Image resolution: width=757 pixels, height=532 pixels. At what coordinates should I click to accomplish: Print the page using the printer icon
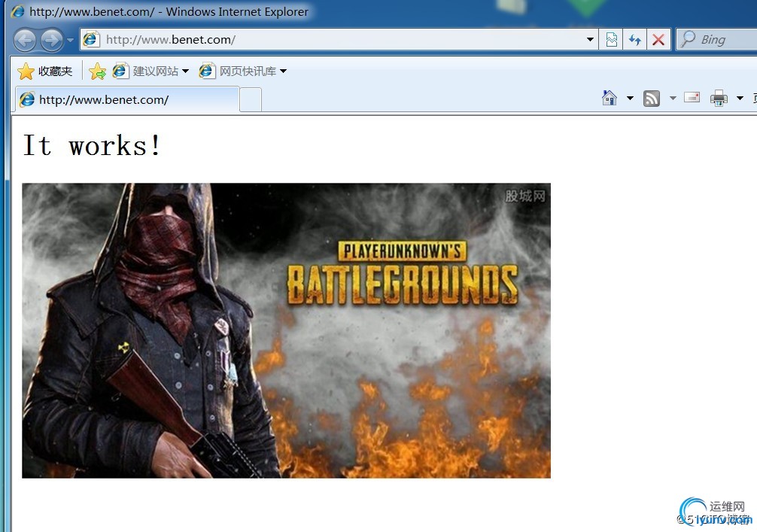tap(719, 99)
